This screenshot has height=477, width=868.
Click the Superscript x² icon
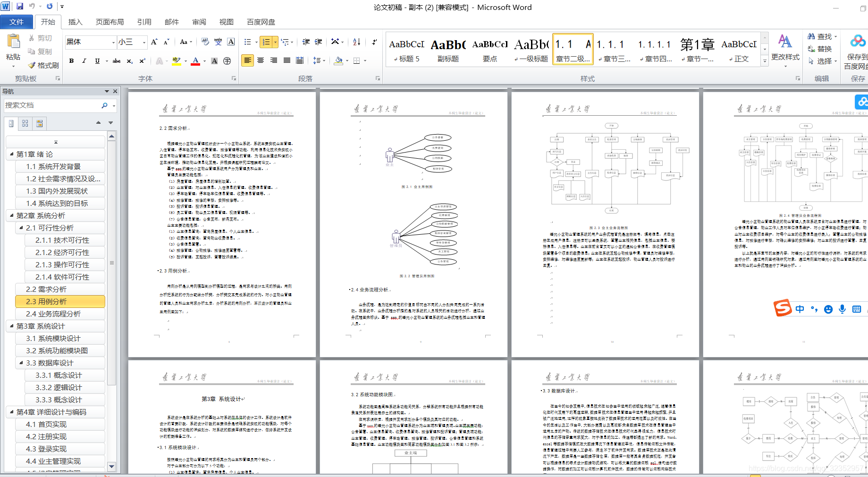(142, 61)
